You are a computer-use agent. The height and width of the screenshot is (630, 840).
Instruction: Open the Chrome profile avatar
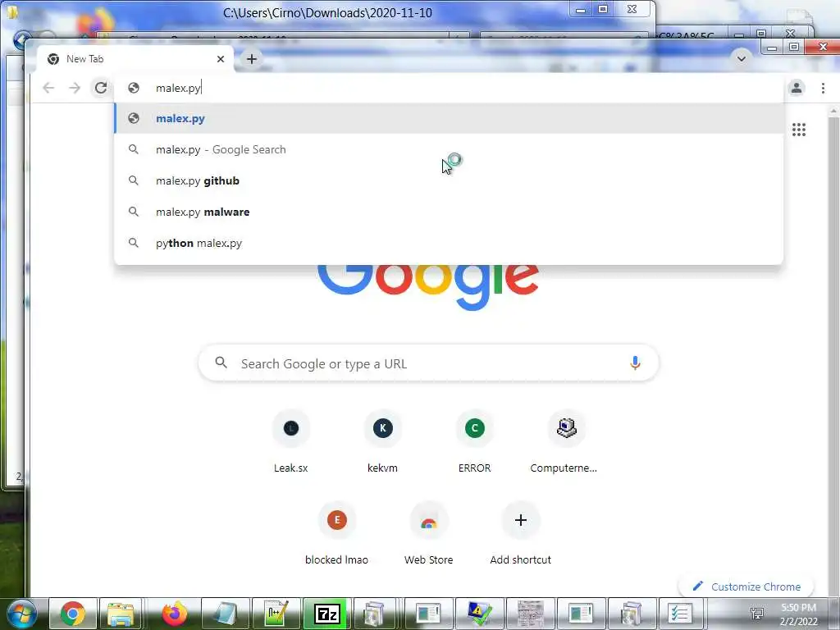tap(797, 87)
